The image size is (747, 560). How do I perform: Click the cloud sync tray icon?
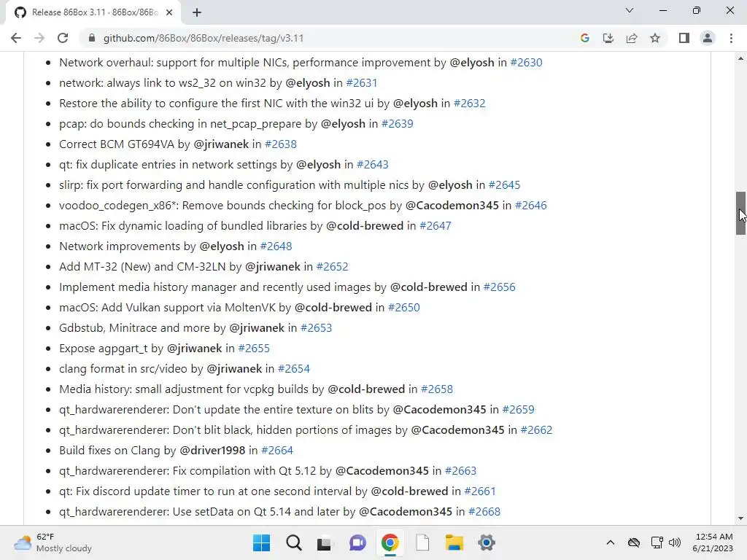634,542
